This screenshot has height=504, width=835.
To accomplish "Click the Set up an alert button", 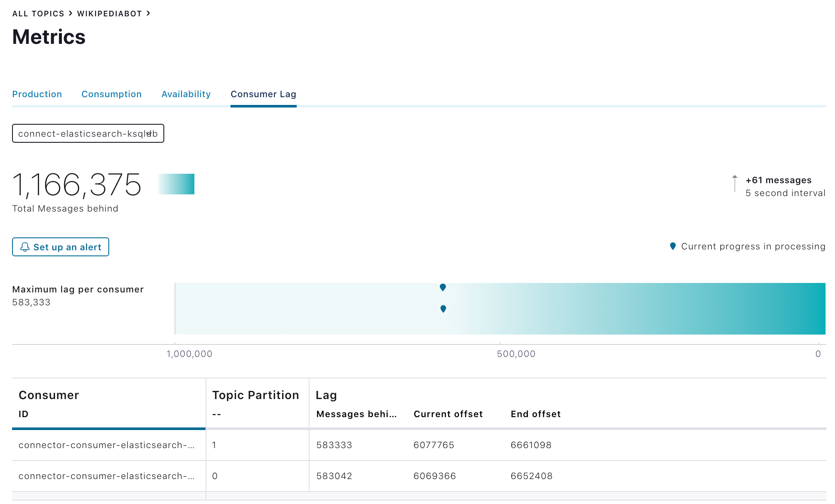I will (x=61, y=247).
